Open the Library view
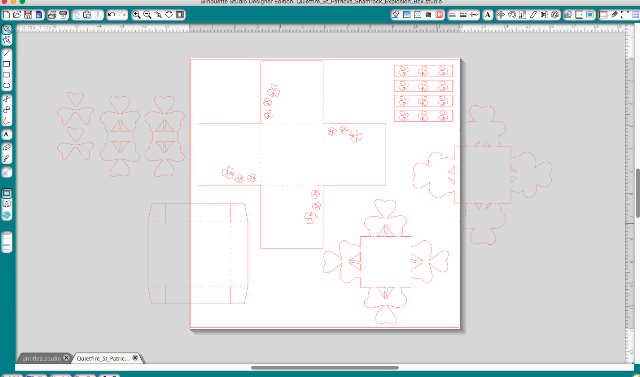Viewport: 640px width, 377px height. click(7, 204)
